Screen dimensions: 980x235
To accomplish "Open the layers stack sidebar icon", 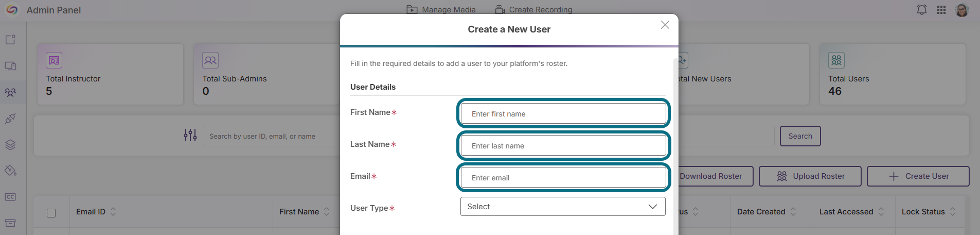I will tap(11, 145).
